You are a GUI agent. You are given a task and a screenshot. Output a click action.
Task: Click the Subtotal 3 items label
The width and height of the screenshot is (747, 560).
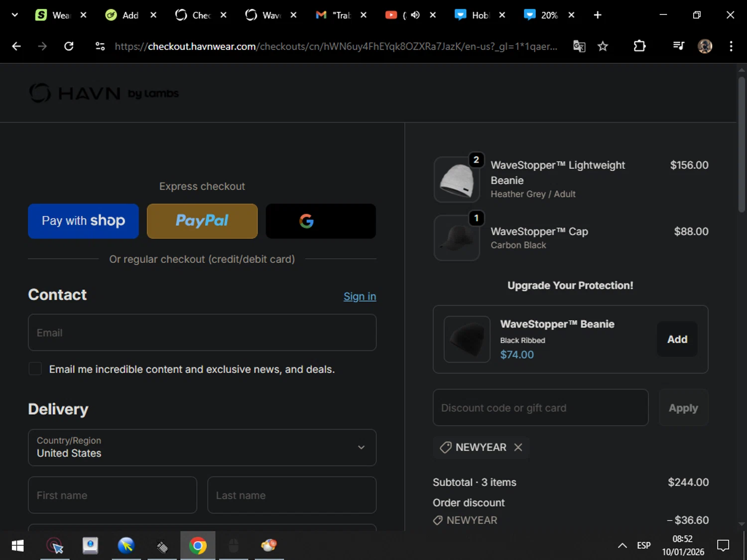(x=475, y=482)
